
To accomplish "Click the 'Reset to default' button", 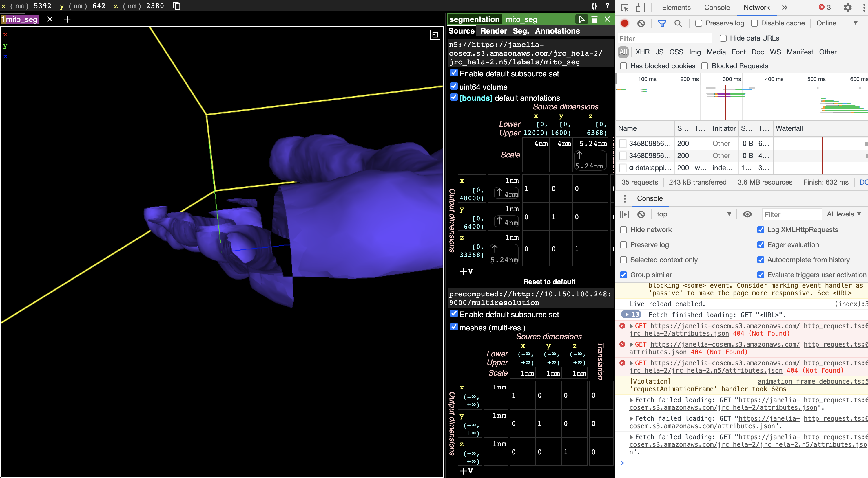I will click(x=549, y=282).
